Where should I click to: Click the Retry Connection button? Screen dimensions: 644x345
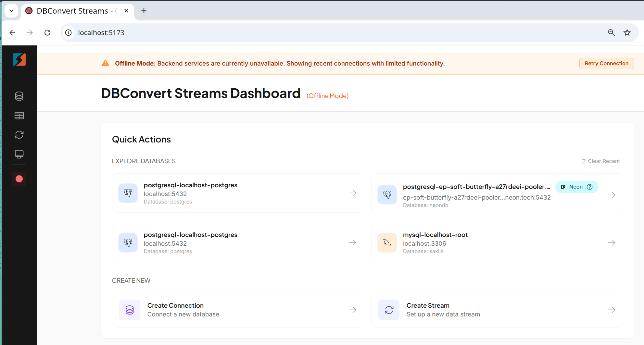[x=606, y=63]
